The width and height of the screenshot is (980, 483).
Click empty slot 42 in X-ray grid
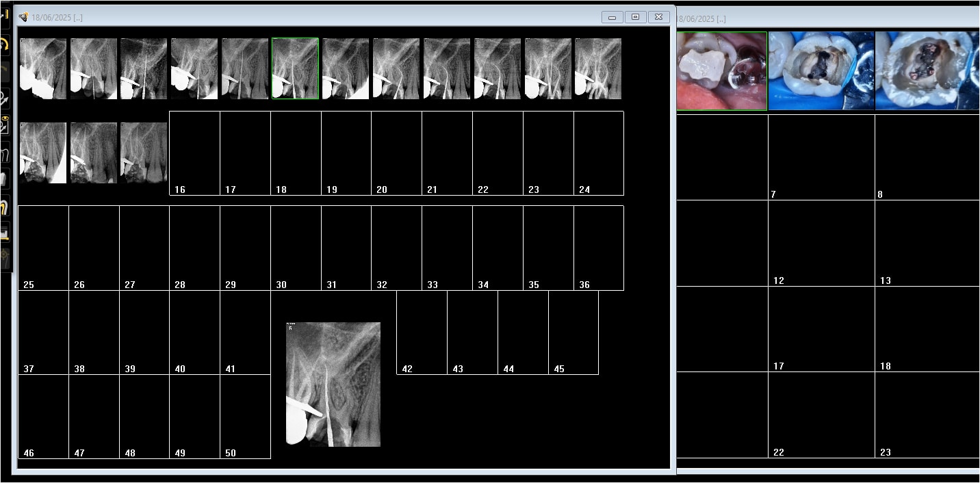(x=422, y=332)
